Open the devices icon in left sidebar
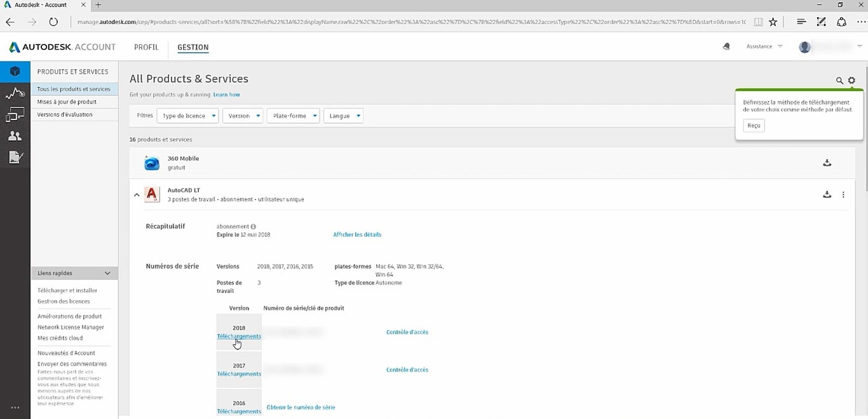Screen dimensions: 868x419 [15, 115]
